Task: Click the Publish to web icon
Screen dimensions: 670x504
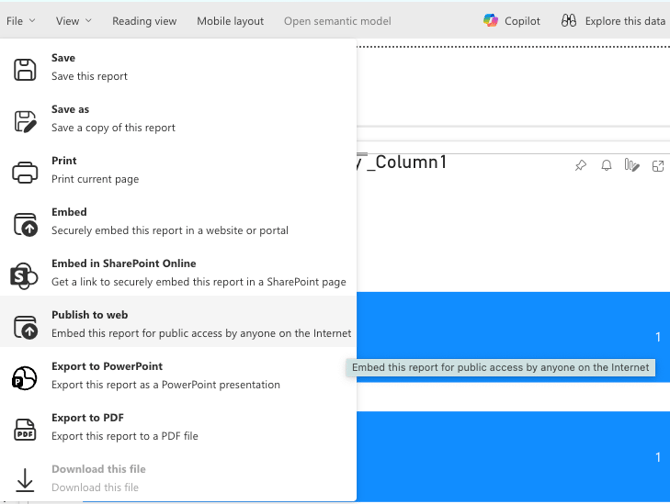Action: pyautogui.click(x=25, y=327)
